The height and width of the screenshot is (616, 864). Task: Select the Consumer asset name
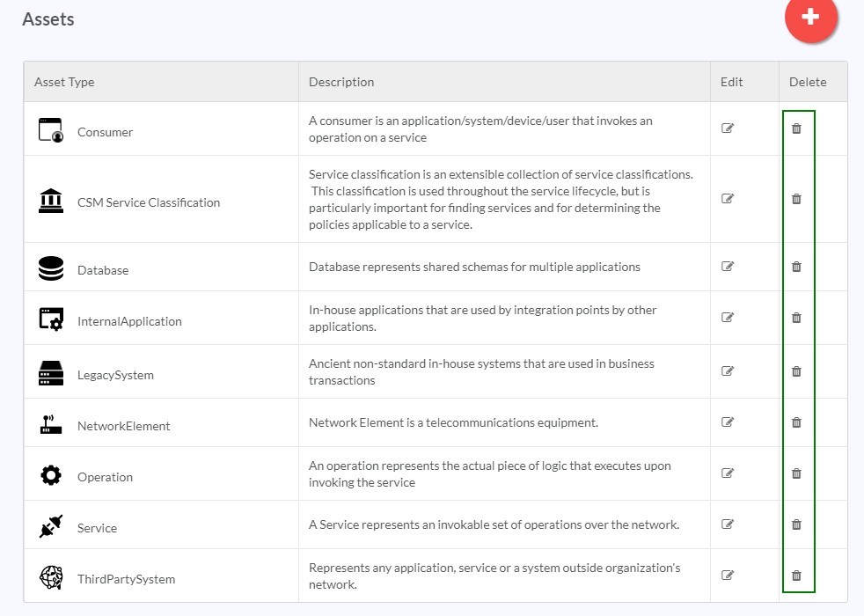pyautogui.click(x=105, y=132)
